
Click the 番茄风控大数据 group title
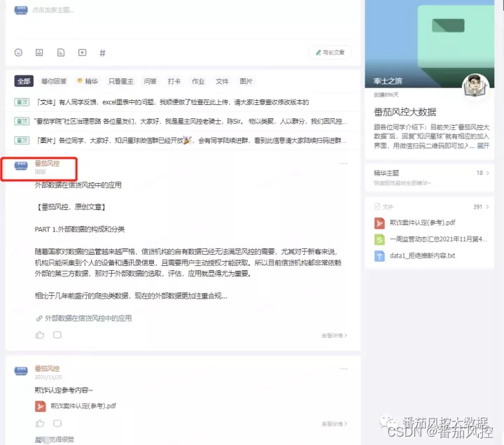click(405, 112)
